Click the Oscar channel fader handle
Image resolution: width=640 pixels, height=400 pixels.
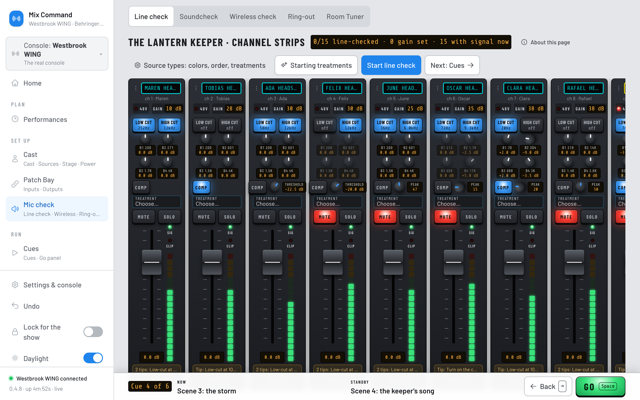(x=453, y=262)
